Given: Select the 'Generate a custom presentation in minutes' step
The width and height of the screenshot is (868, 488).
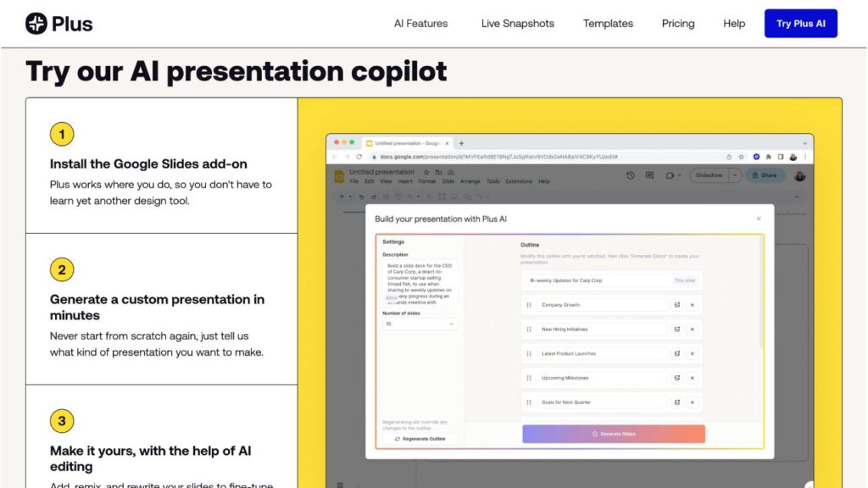Looking at the screenshot, I should pyautogui.click(x=162, y=308).
